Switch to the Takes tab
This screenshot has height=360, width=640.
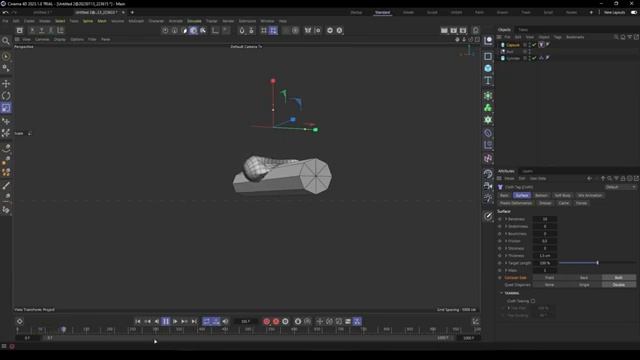click(523, 30)
